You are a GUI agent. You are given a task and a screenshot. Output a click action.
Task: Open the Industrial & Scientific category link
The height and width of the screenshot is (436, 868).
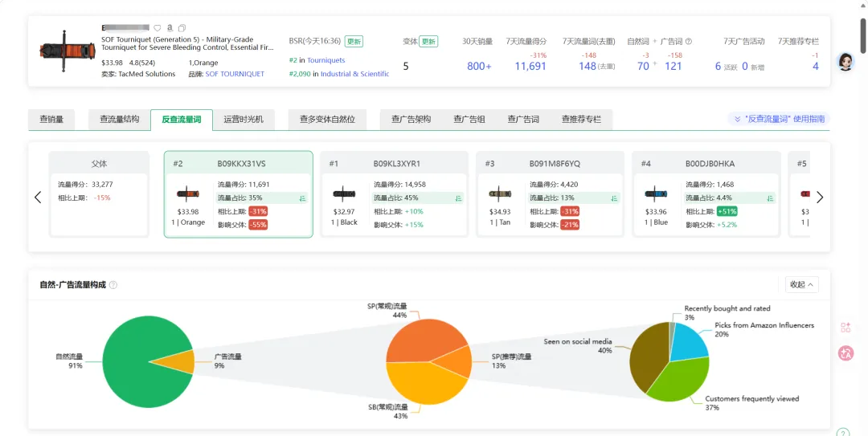coord(355,74)
